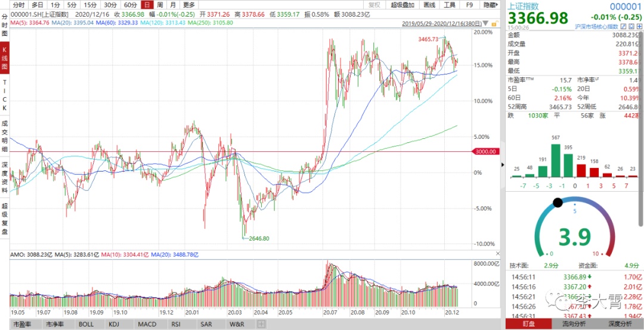
Task: Click the 3465.73 high price annotation
Action: 429,39
